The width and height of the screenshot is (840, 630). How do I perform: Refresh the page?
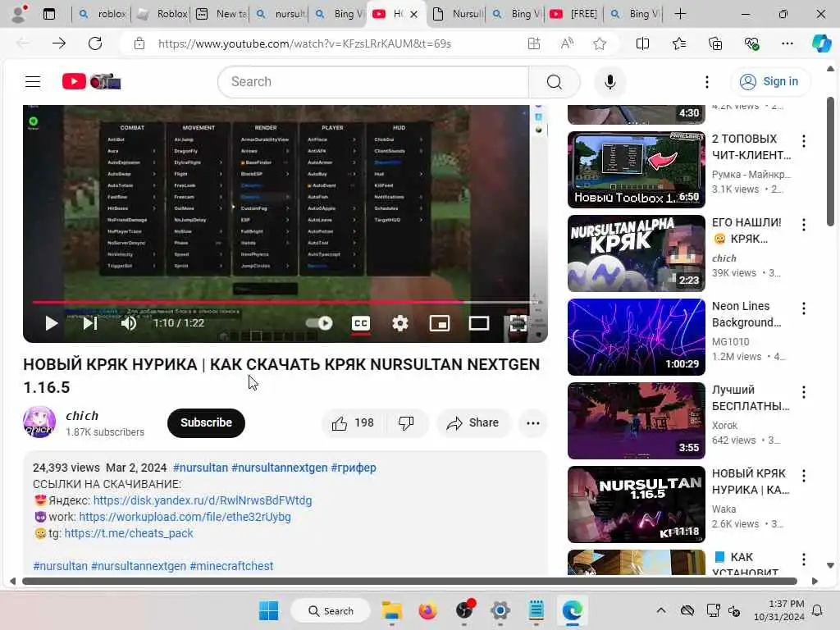pos(95,43)
